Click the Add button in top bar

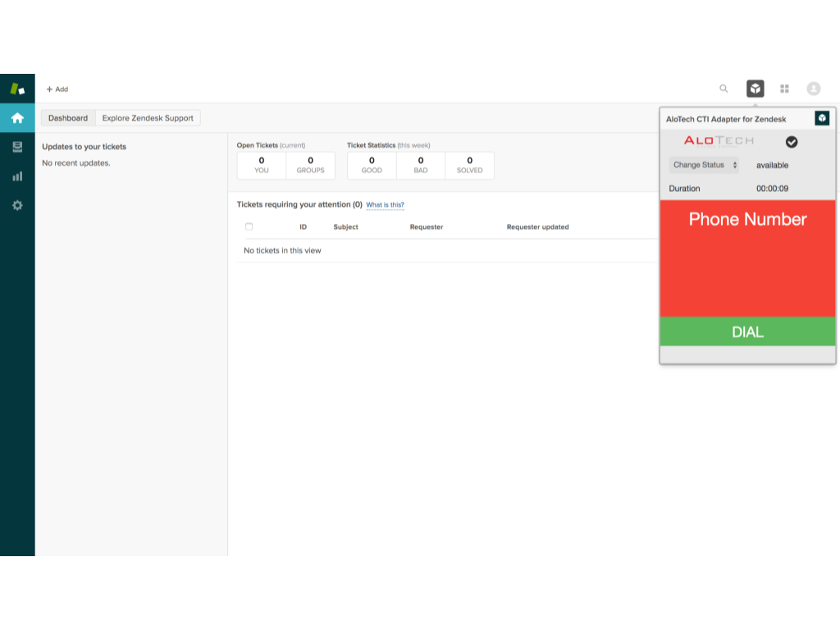tap(57, 89)
